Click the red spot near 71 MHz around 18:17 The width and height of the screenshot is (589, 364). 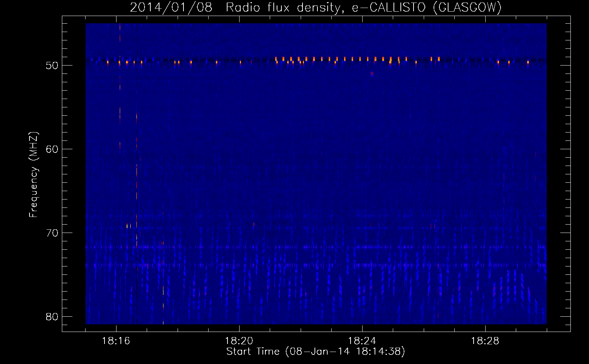(x=162, y=242)
